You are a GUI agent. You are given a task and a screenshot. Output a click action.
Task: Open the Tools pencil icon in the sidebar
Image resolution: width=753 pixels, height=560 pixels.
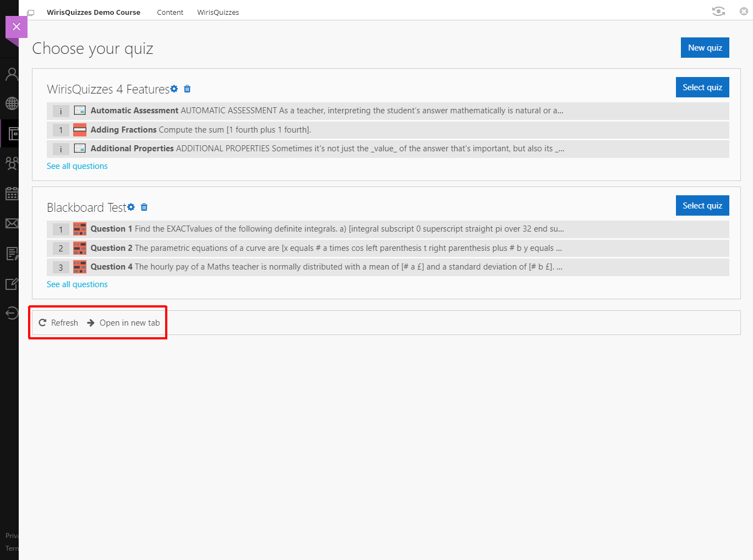[x=12, y=284]
